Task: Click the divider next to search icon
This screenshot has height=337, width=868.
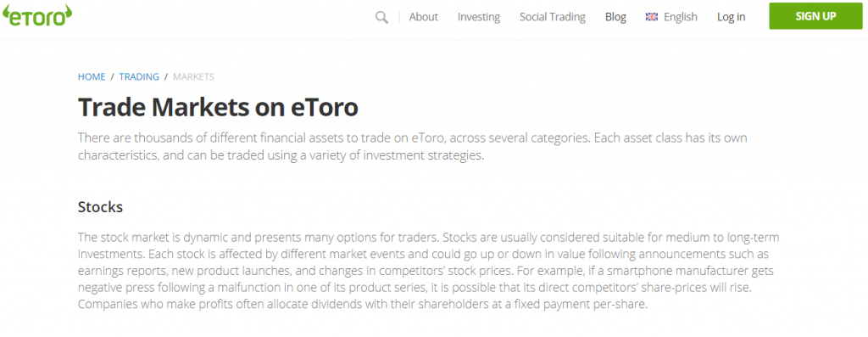Action: click(x=399, y=17)
